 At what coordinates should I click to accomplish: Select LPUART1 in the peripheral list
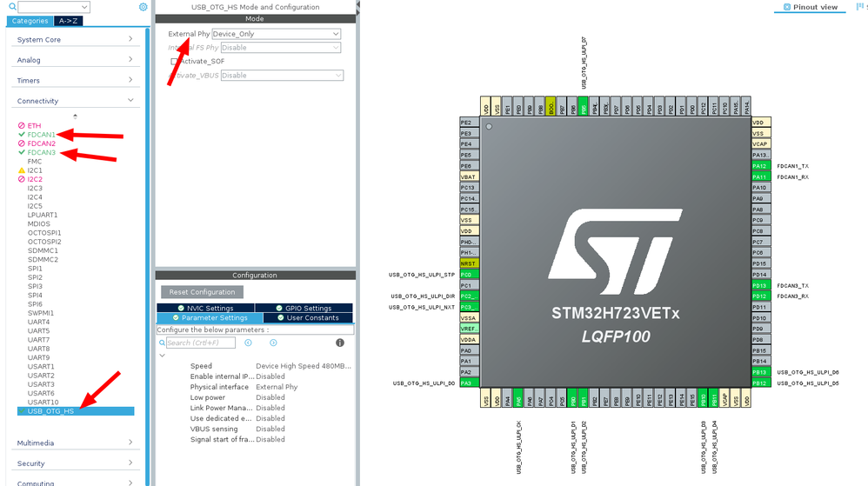42,215
